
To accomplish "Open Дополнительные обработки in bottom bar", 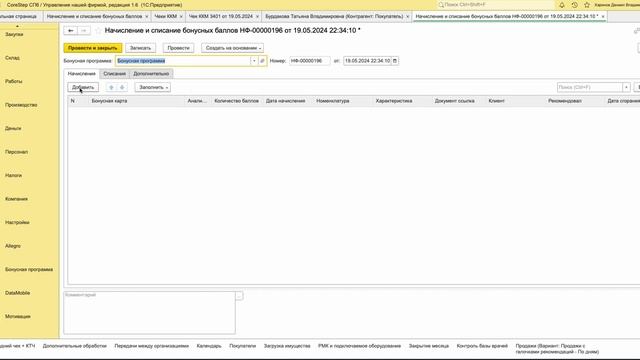I will coord(74,346).
